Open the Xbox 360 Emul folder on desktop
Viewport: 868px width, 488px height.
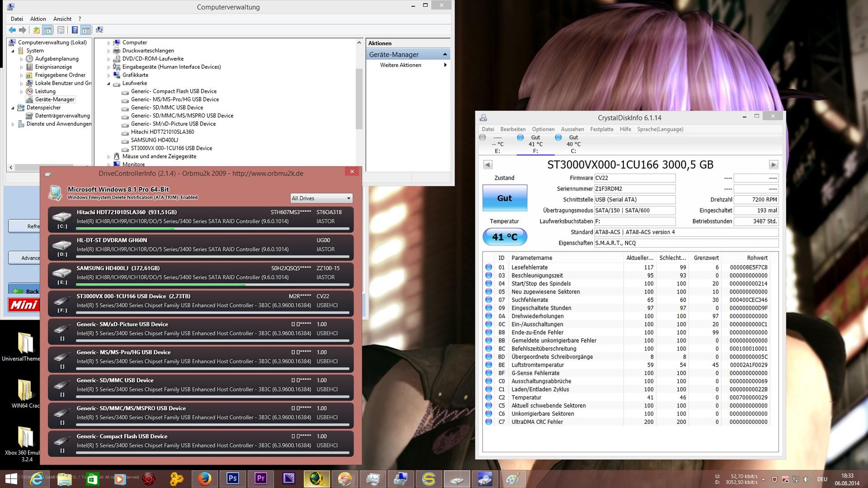coord(25,444)
